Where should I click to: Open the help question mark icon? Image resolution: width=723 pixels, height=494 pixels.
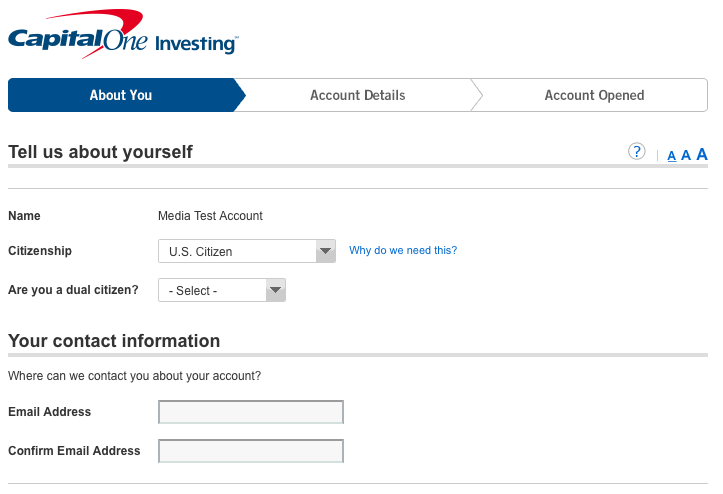click(636, 151)
